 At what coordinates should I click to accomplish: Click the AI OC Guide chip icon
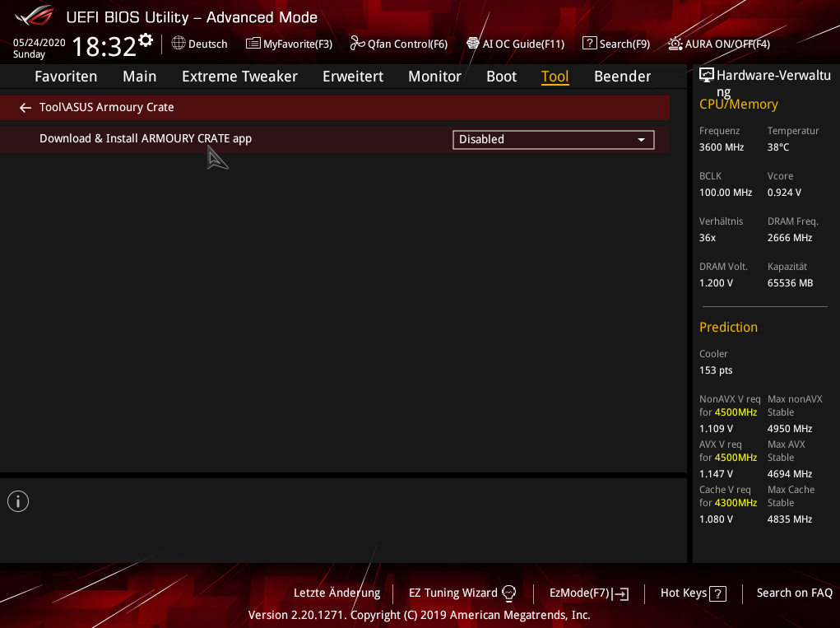click(x=473, y=43)
